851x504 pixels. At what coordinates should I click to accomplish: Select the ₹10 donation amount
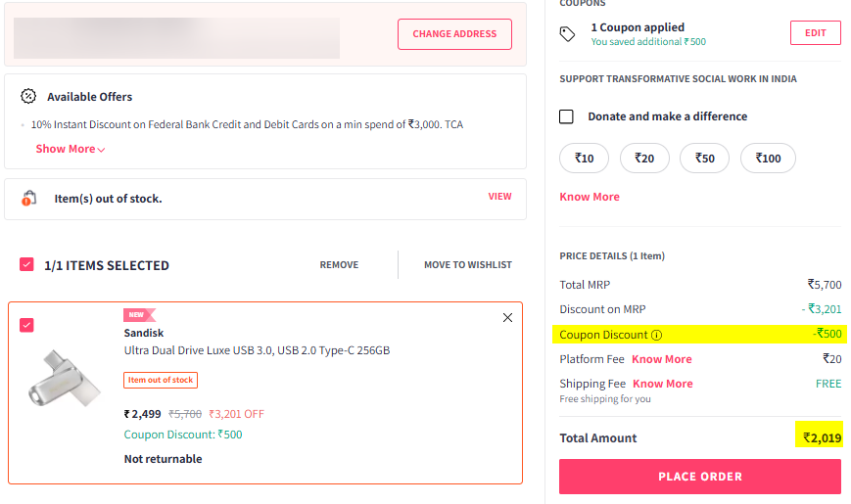[584, 158]
